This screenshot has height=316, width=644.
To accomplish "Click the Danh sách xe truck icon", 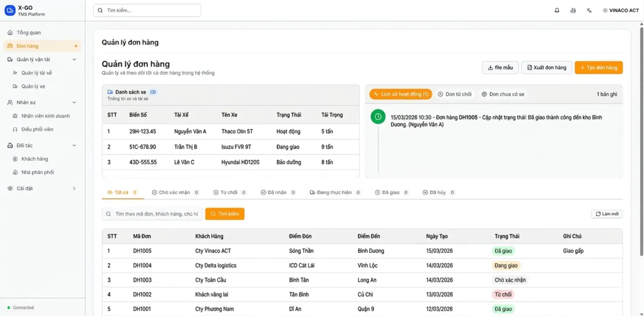I will [110, 92].
